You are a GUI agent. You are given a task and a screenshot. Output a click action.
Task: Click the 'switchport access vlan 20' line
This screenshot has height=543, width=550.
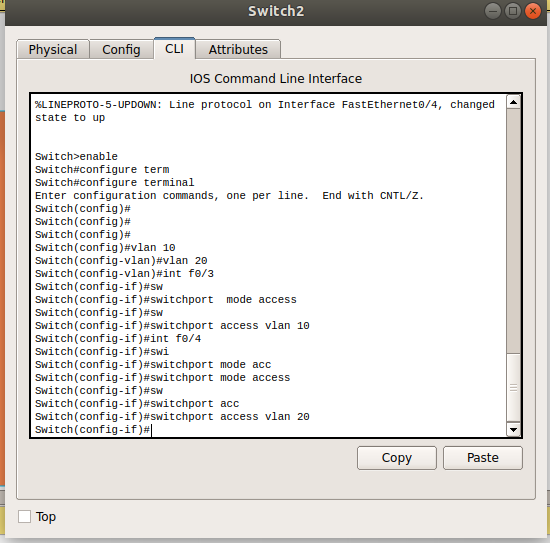coord(172,417)
